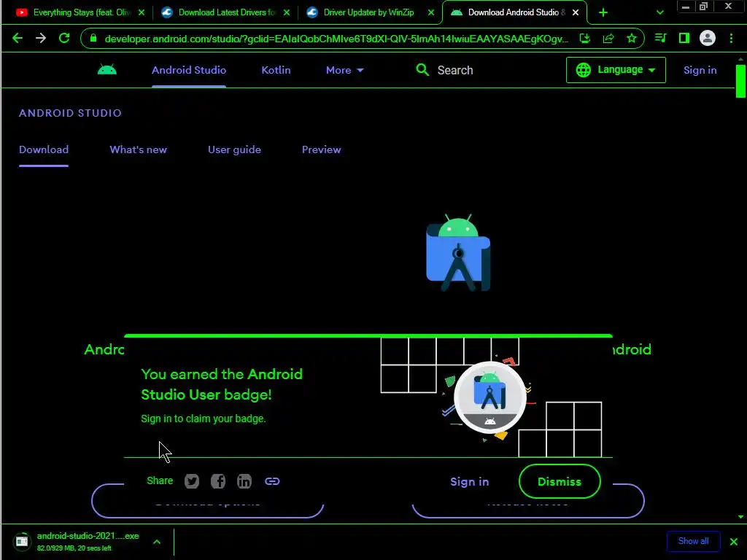The width and height of the screenshot is (747, 560).
Task: Bookmark this page with the star icon
Action: (632, 38)
